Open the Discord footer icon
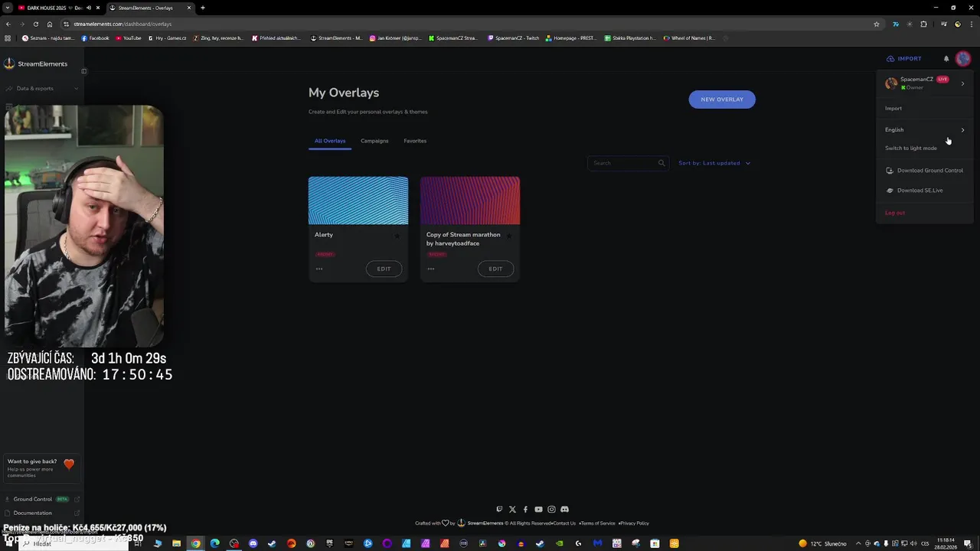This screenshot has height=551, width=980. tap(564, 510)
